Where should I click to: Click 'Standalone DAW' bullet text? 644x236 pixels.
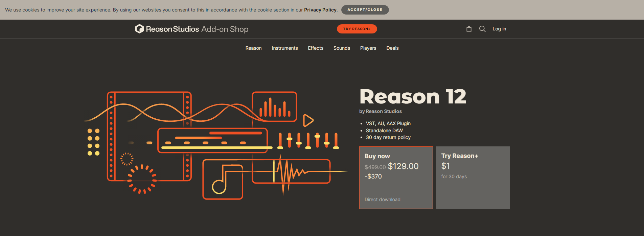click(384, 131)
